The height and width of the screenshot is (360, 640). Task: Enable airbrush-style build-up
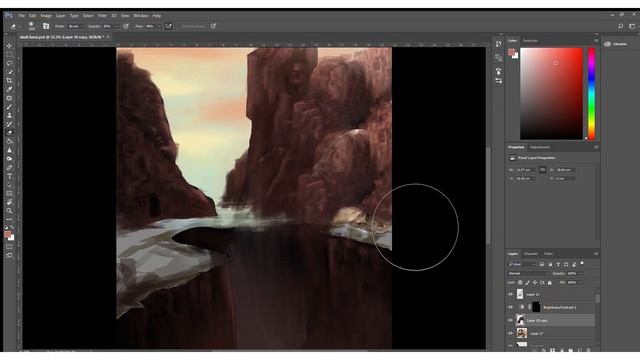[169, 26]
